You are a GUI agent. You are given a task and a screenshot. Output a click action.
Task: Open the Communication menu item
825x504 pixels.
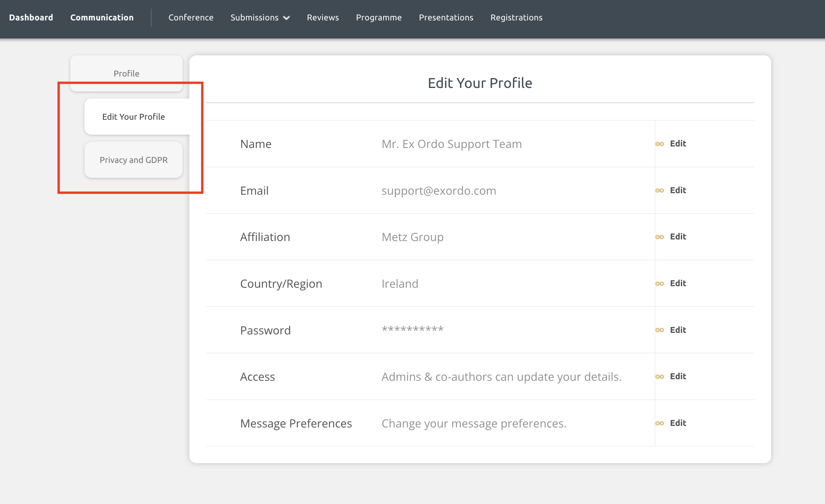click(x=102, y=18)
